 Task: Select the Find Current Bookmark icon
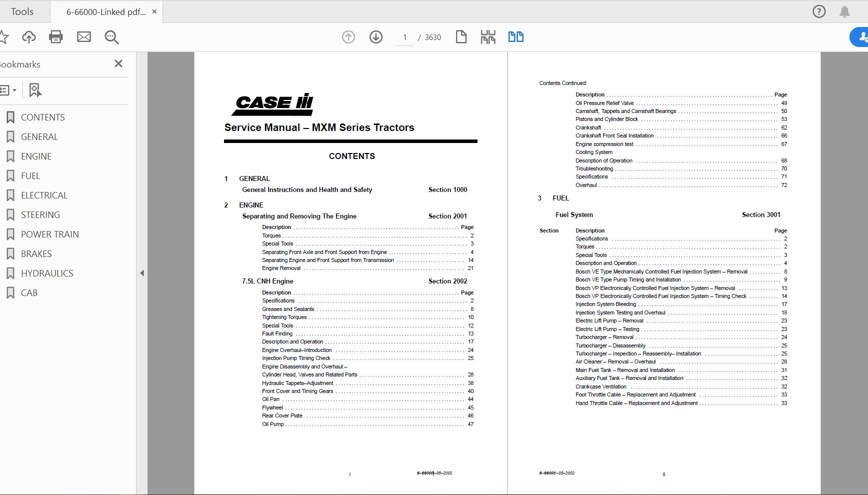pyautogui.click(x=34, y=90)
